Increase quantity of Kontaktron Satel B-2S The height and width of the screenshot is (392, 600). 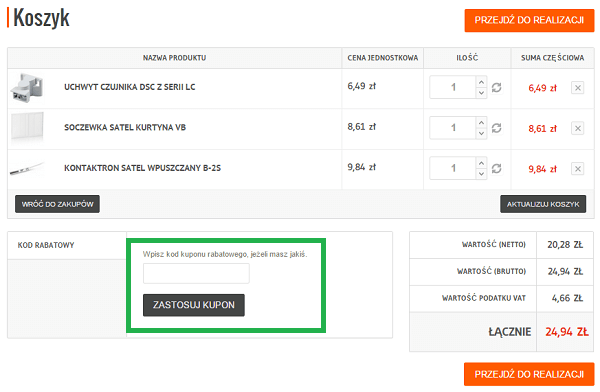(x=481, y=163)
